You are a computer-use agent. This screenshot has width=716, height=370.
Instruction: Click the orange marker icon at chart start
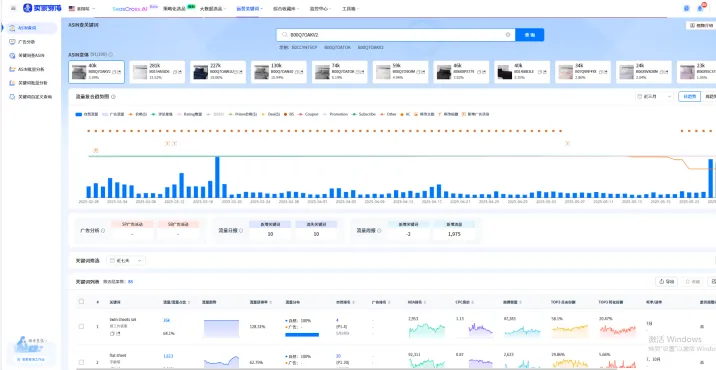coord(95,150)
